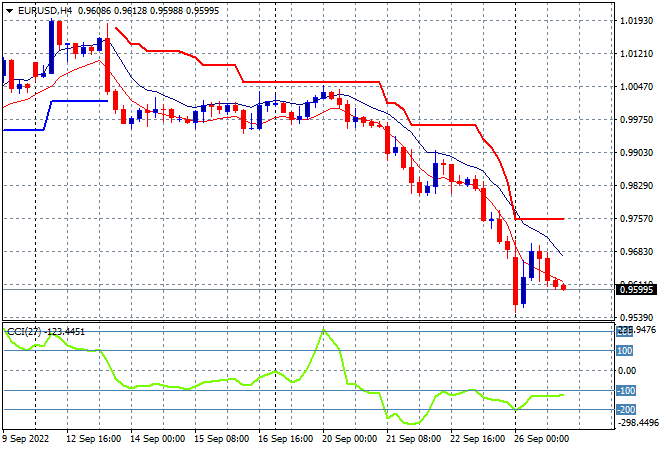Viewport: 660px width, 450px height.
Task: Click the 16 Sep 16:00 time label
Action: click(x=285, y=439)
